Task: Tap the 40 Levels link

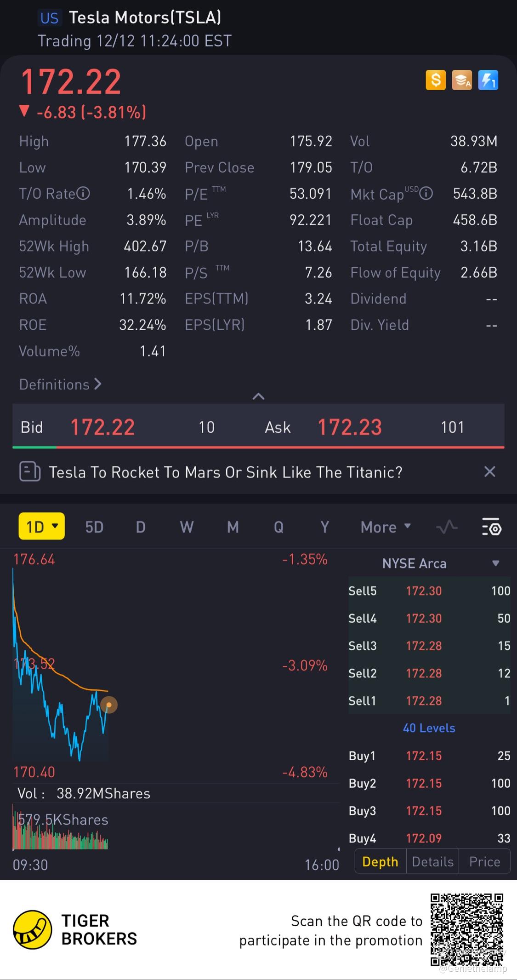Action: pyautogui.click(x=429, y=728)
